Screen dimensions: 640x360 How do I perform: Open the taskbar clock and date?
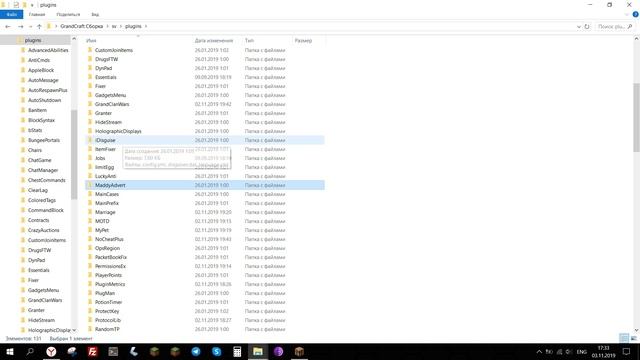[x=603, y=351]
